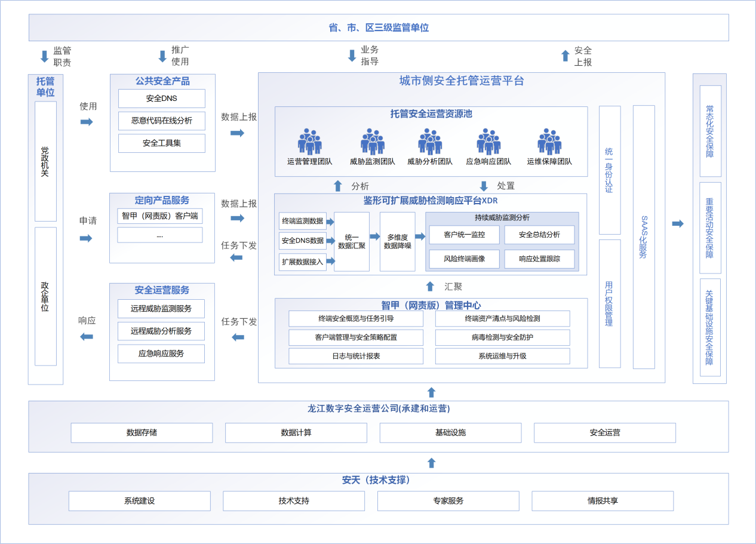Image resolution: width=756 pixels, height=544 pixels.
Task: Click the 威胁监测团队 people icon
Action: click(x=373, y=142)
